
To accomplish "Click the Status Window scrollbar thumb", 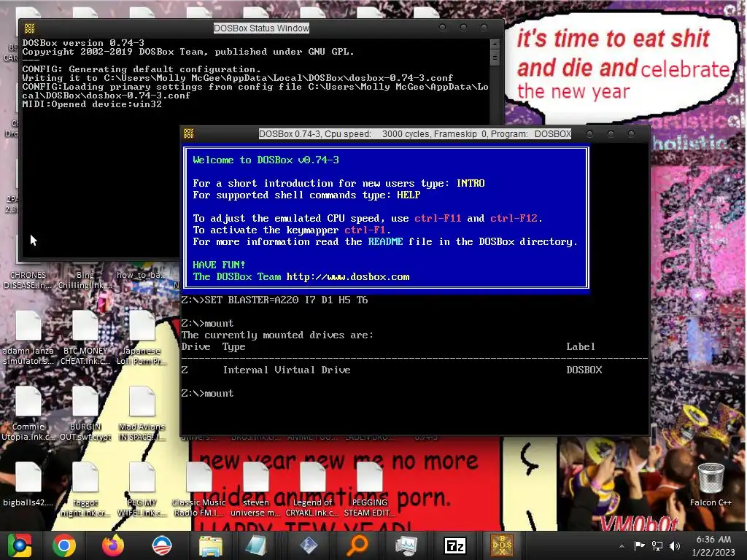I will pyautogui.click(x=495, y=58).
